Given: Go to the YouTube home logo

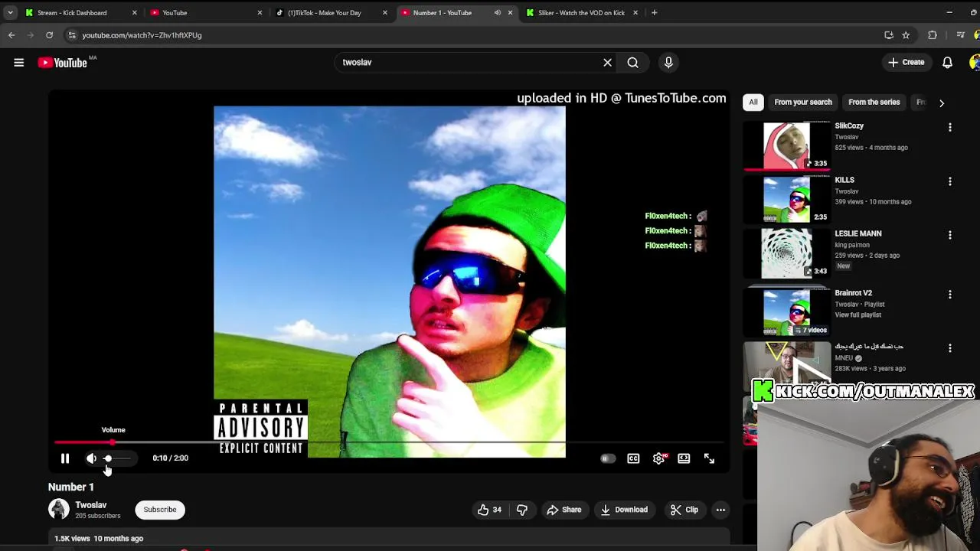Looking at the screenshot, I should click(x=63, y=63).
